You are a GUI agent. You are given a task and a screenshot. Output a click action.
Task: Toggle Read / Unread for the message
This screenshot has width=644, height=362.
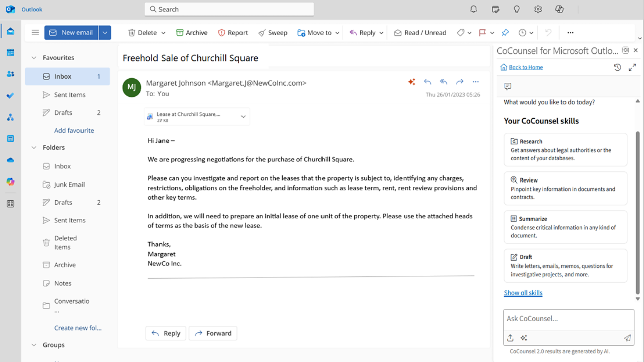click(420, 33)
